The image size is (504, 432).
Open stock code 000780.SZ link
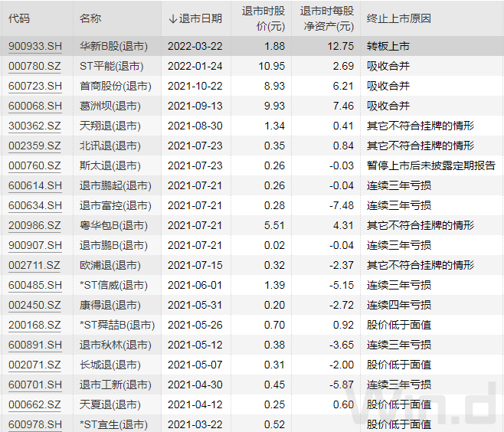click(x=34, y=66)
